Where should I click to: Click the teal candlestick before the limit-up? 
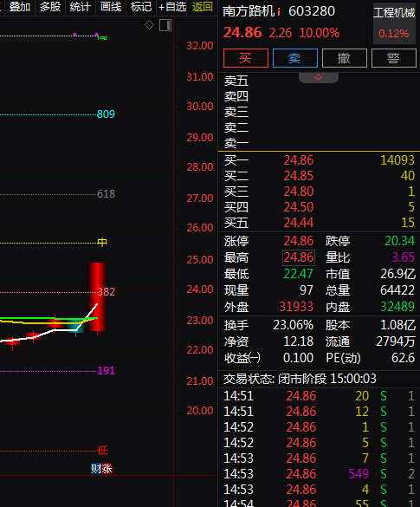tap(76, 328)
